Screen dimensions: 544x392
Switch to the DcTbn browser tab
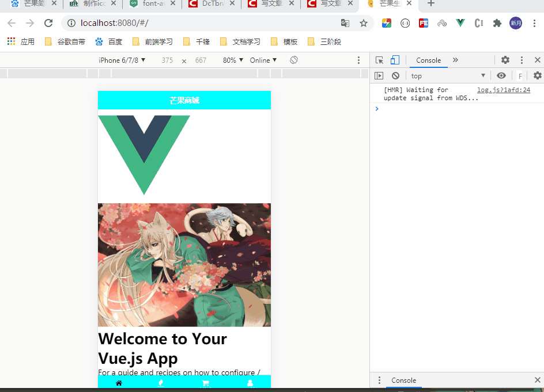tap(211, 4)
